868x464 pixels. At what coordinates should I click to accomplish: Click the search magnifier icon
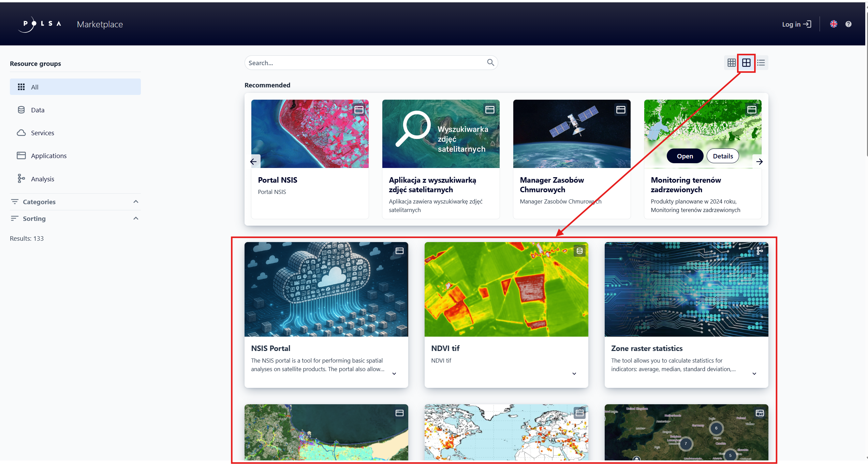coord(490,62)
